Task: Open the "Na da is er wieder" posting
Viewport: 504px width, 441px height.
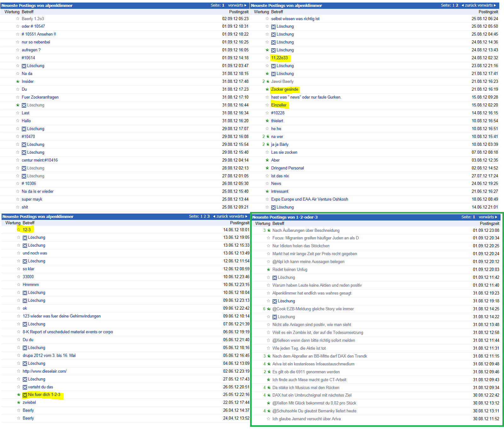Action: pos(37,192)
